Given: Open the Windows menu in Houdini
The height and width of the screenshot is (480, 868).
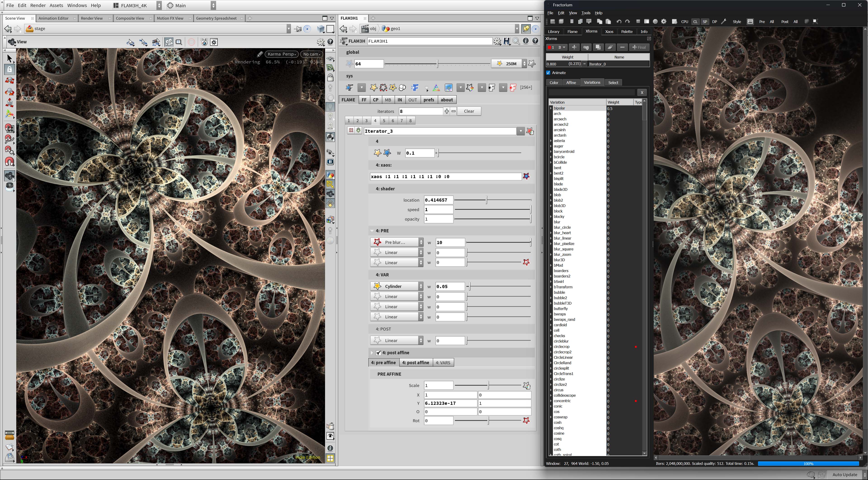Looking at the screenshot, I should tap(77, 5).
